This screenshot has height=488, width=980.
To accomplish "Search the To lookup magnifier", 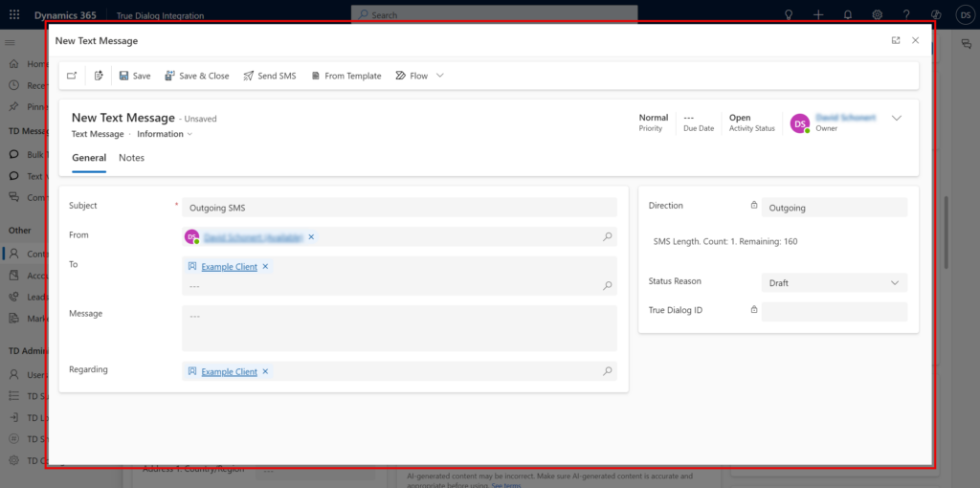I will coord(607,285).
